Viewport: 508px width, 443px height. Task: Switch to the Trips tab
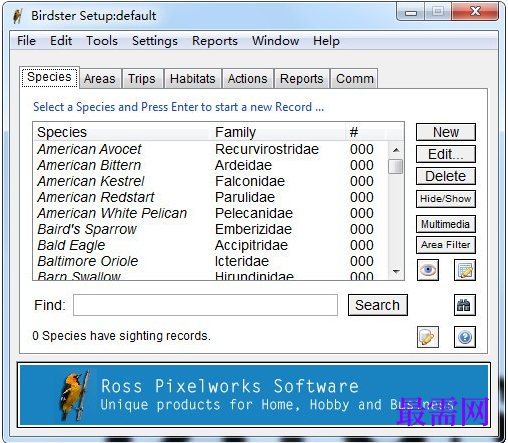(142, 79)
